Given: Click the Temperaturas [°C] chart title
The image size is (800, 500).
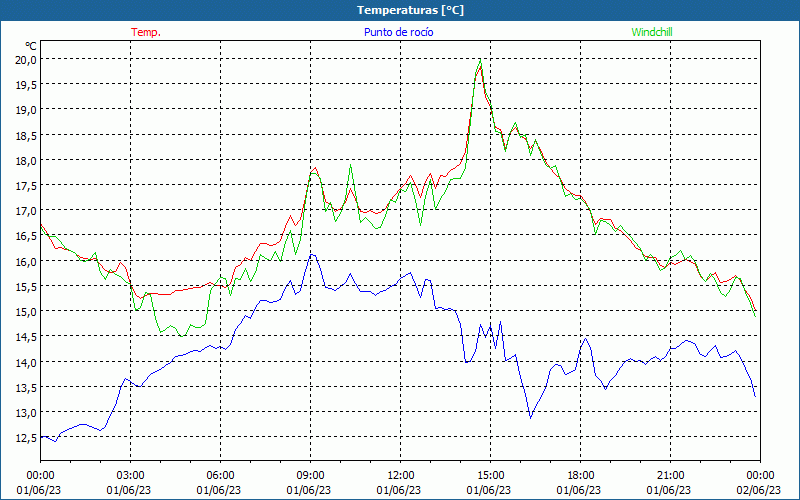Looking at the screenshot, I should 410,10.
